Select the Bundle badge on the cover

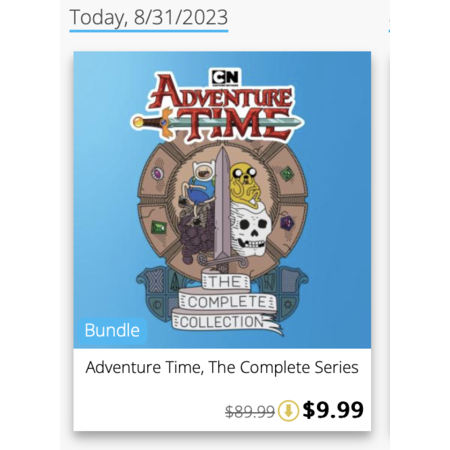pyautogui.click(x=112, y=331)
